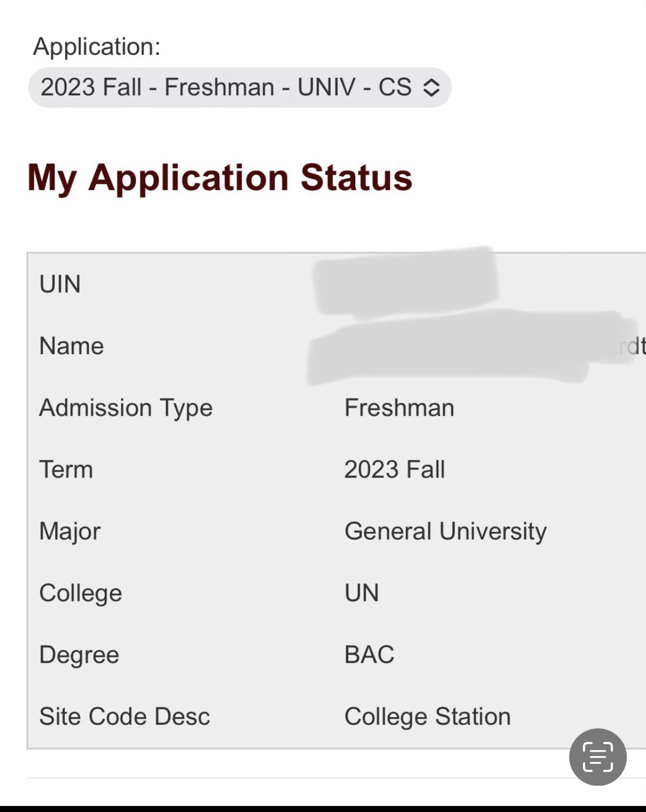Click the Major row label

[70, 532]
